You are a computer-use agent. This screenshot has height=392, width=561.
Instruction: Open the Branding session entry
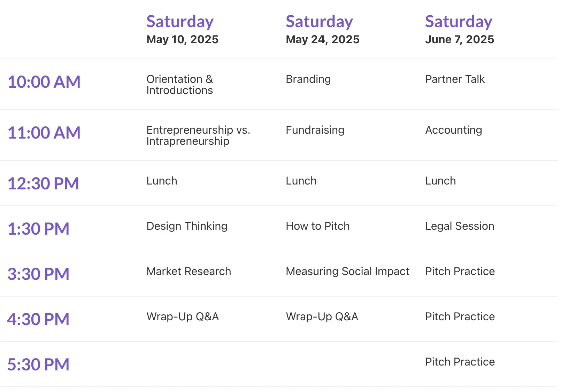(x=308, y=79)
